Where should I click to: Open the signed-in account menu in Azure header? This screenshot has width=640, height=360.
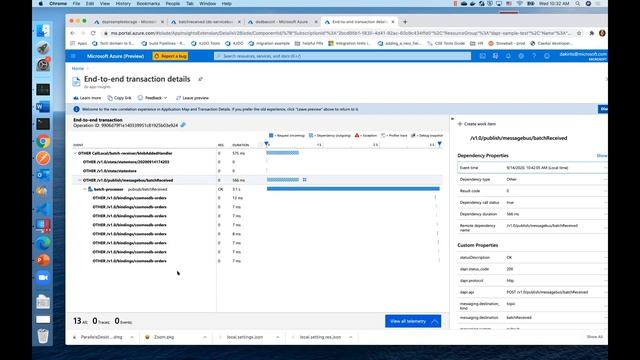583,56
